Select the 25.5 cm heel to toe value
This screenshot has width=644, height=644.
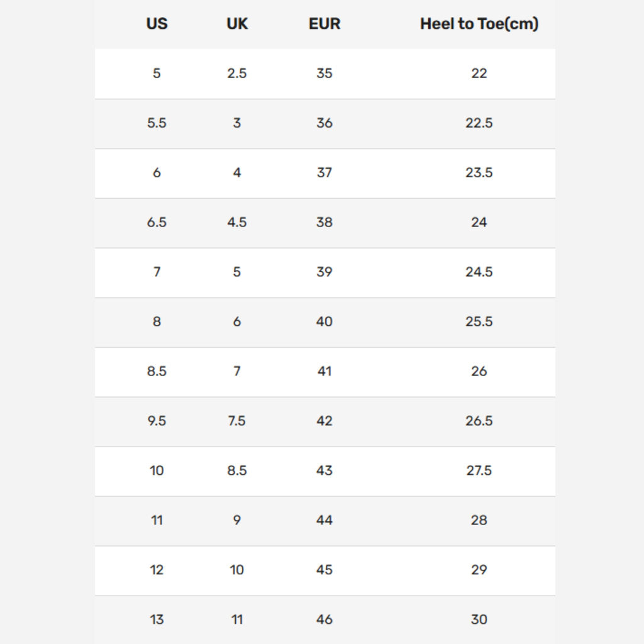click(x=479, y=322)
